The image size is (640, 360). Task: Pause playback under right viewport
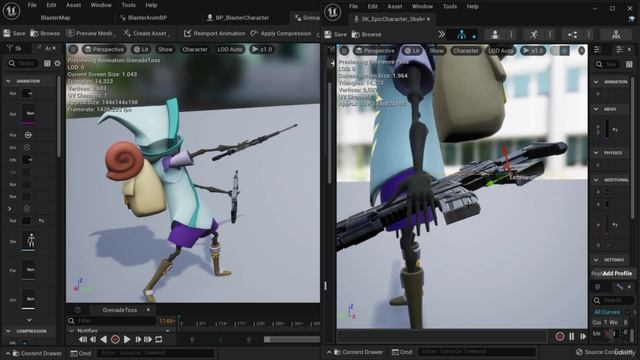coord(571,336)
